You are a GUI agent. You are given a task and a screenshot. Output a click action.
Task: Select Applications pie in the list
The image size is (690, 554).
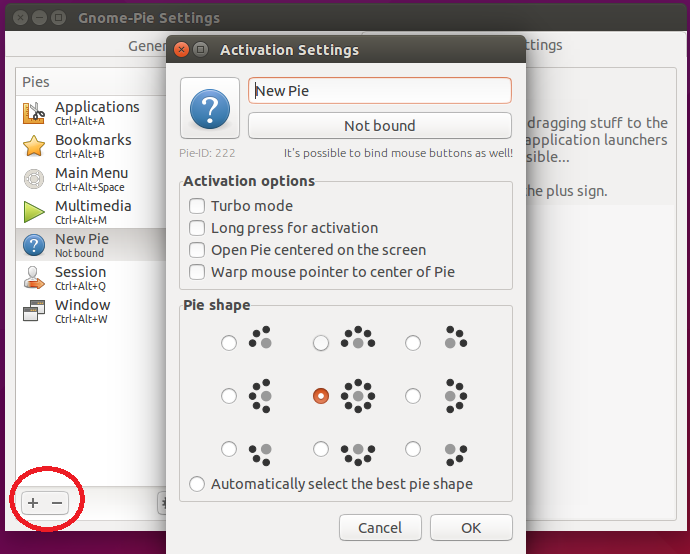pos(91,113)
